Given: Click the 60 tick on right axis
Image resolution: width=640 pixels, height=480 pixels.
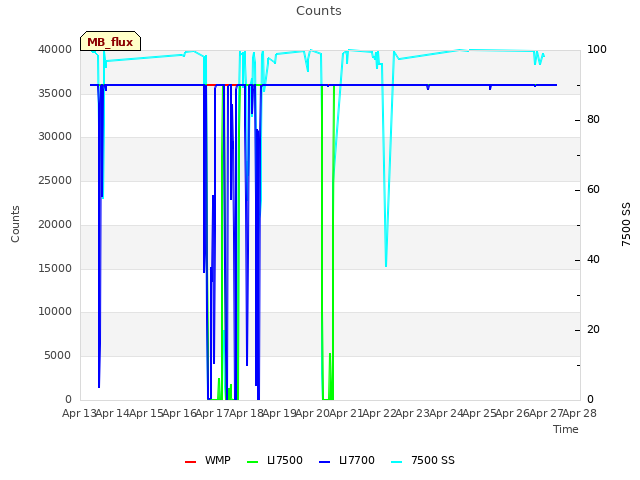Looking at the screenshot, I should (593, 190).
